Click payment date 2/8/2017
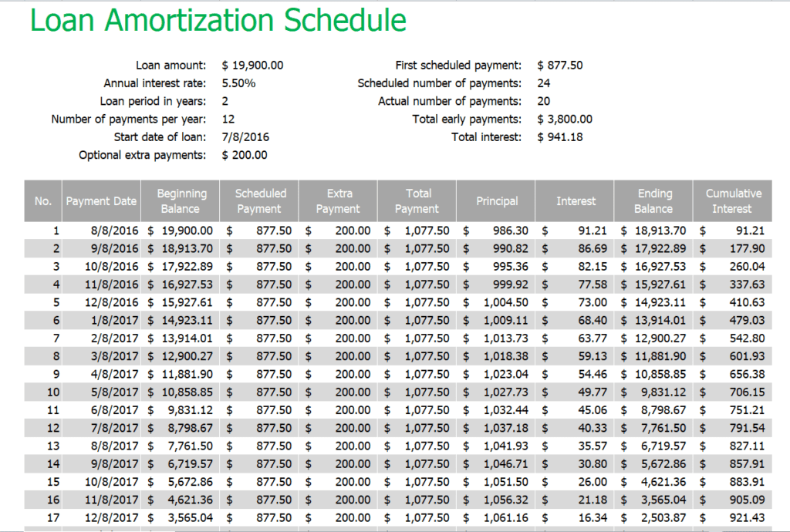This screenshot has width=790, height=532. point(114,338)
